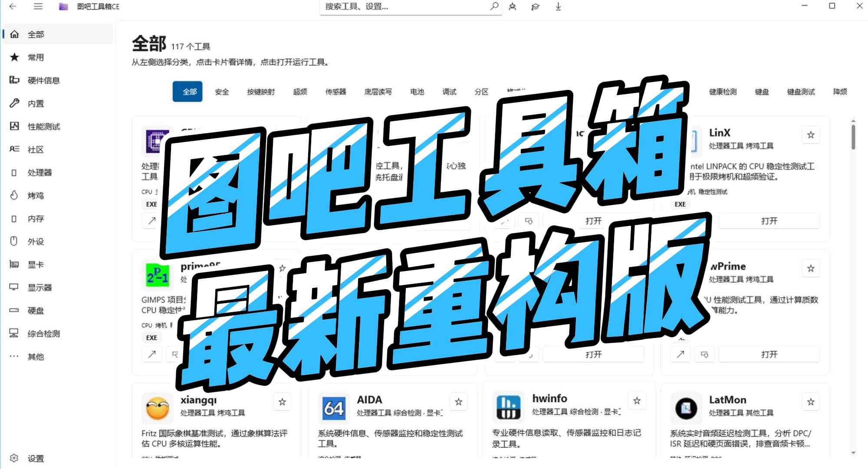Open 综合检测 category in the sidebar

pos(58,334)
